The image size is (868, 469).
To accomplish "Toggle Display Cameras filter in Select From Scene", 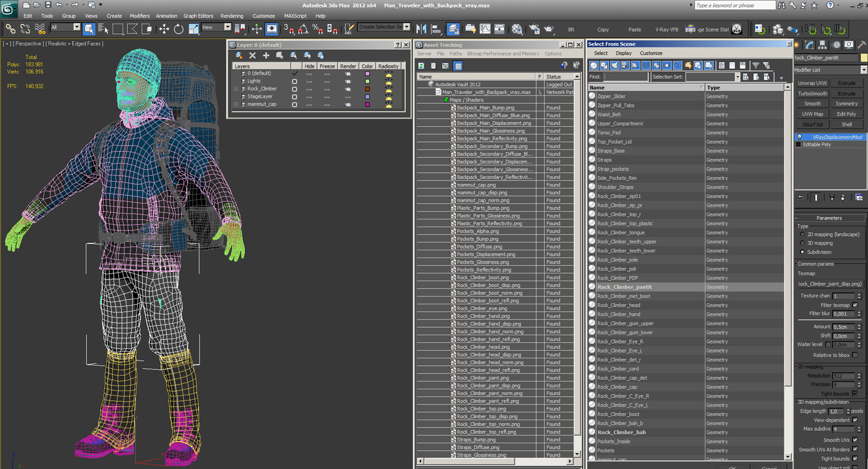I will click(625, 66).
